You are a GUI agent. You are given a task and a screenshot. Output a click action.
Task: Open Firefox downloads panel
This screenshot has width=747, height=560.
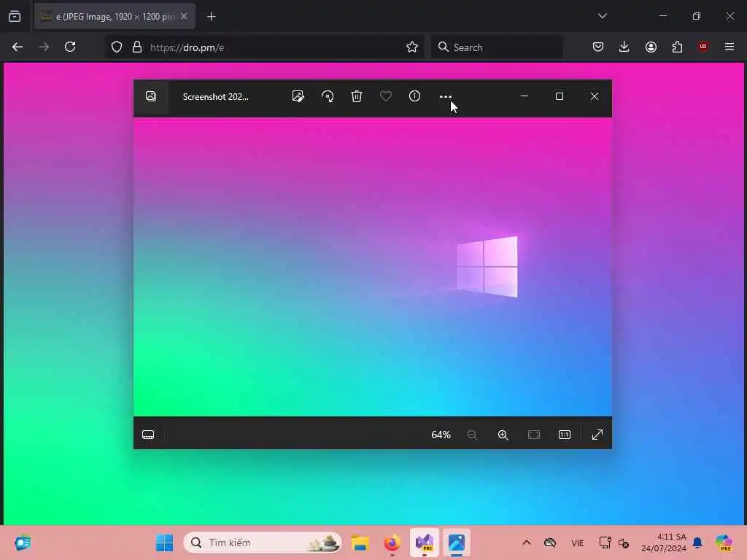pyautogui.click(x=624, y=47)
